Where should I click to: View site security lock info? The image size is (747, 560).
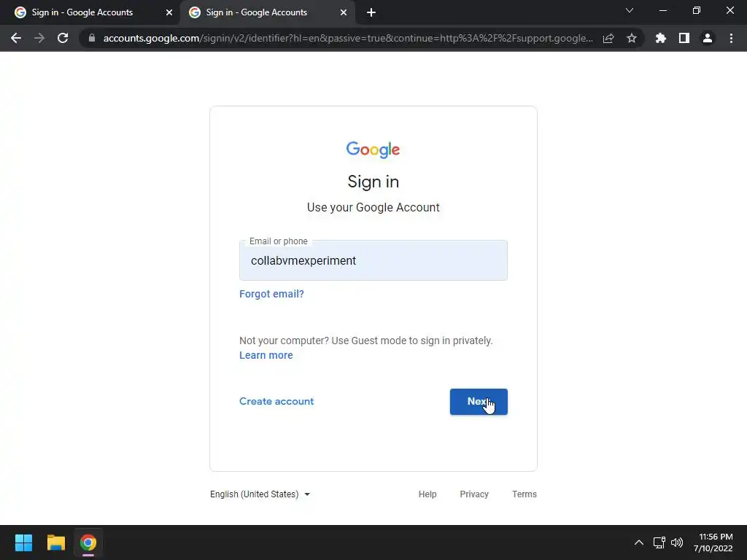(92, 38)
